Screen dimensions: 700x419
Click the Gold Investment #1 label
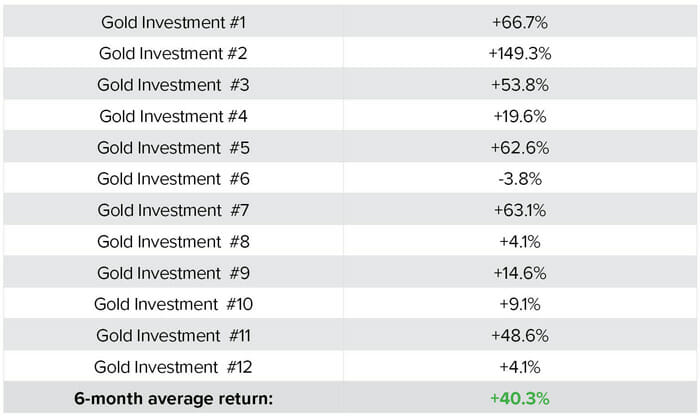pyautogui.click(x=173, y=21)
